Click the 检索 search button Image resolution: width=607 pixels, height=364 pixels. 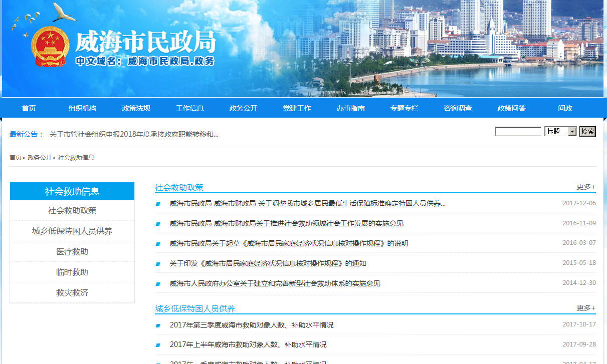click(587, 132)
